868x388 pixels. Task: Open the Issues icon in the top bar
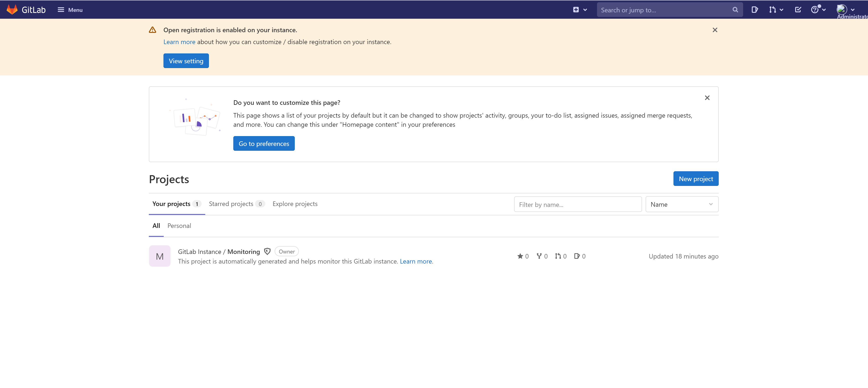(755, 9)
